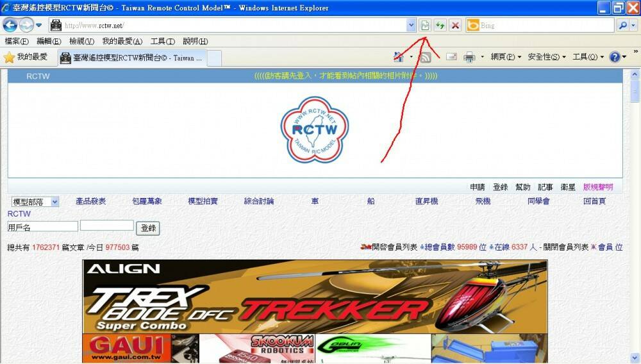Click the 幫助 help link
Image resolution: width=641 pixels, height=364 pixels.
pos(522,187)
